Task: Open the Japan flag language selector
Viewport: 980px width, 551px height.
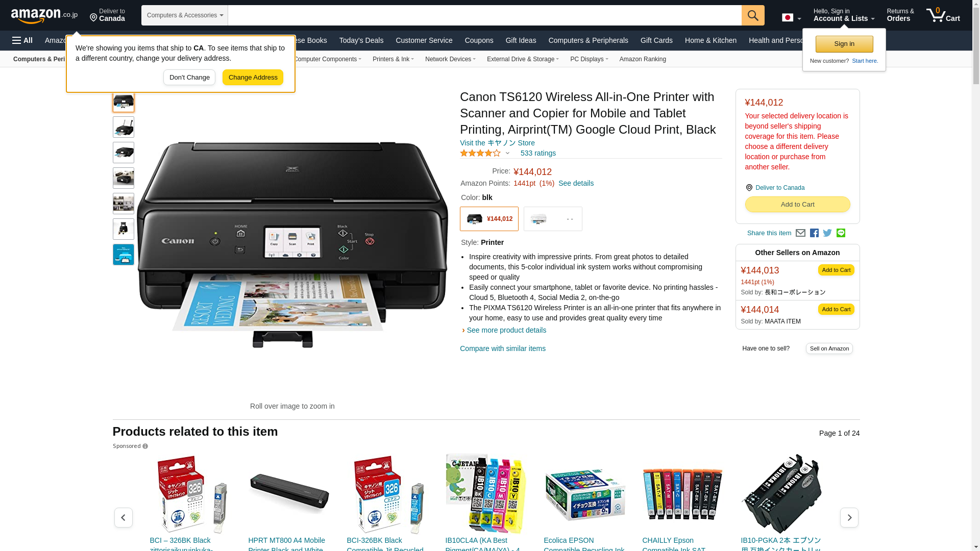Action: pyautogui.click(x=791, y=17)
